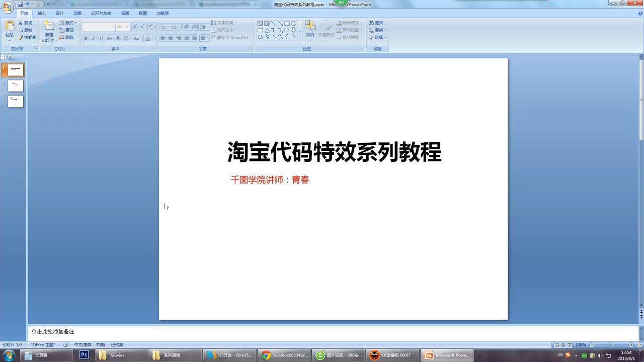Switch to the 设计 tab
The height and width of the screenshot is (362, 644).
point(59,13)
